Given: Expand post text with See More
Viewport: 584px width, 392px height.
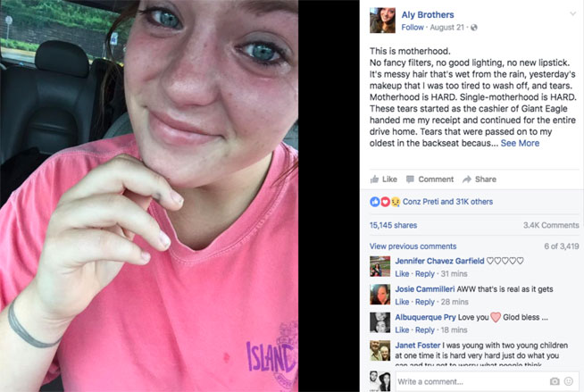Looking at the screenshot, I should tap(520, 144).
